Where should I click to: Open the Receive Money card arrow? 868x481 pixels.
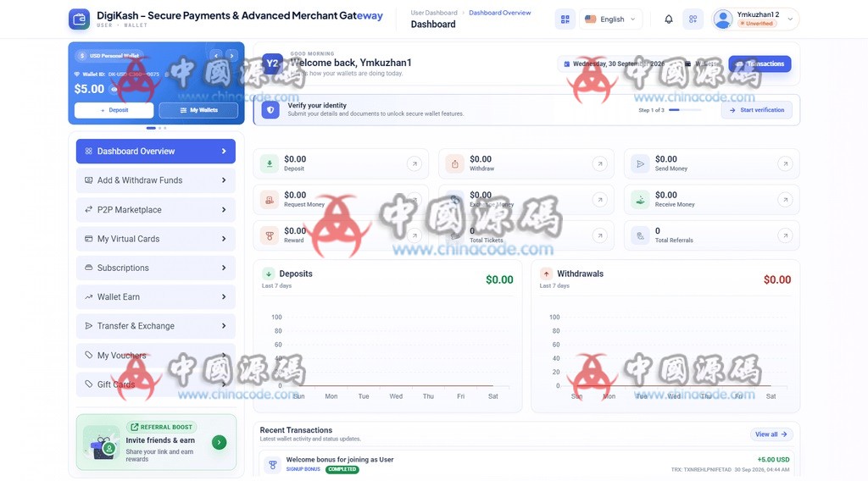point(785,200)
